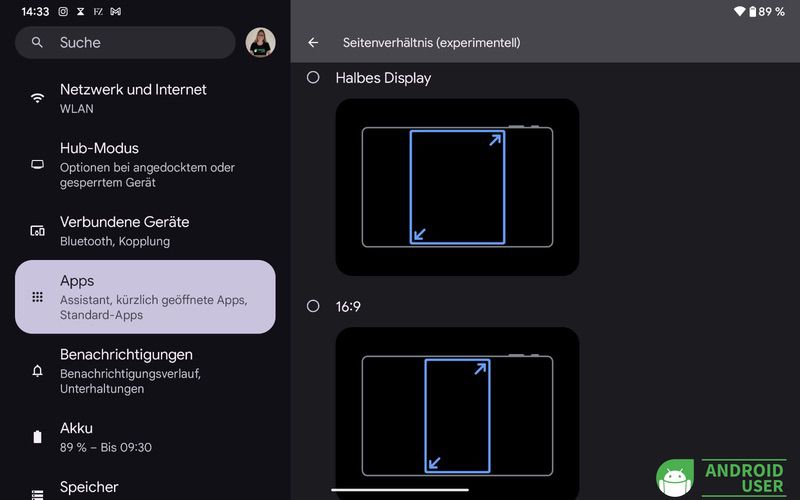The height and width of the screenshot is (500, 800).
Task: Click the Seitenverhältnis (experimentell) title
Action: coord(432,43)
